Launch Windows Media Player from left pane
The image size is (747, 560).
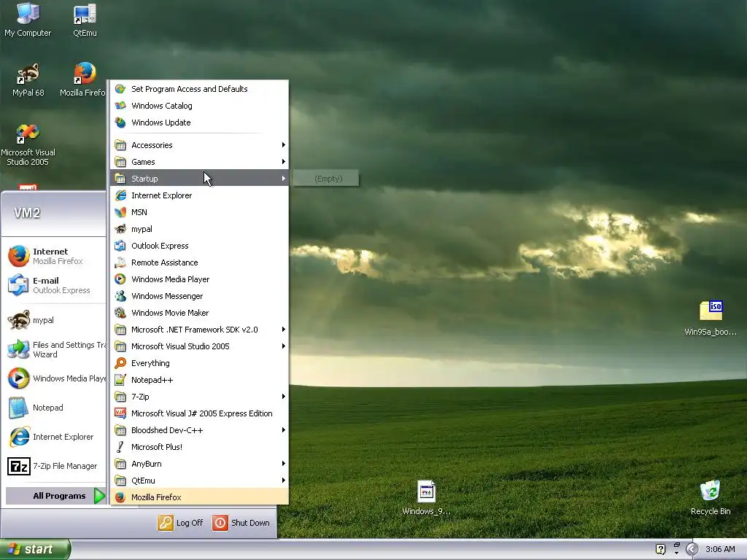54,378
